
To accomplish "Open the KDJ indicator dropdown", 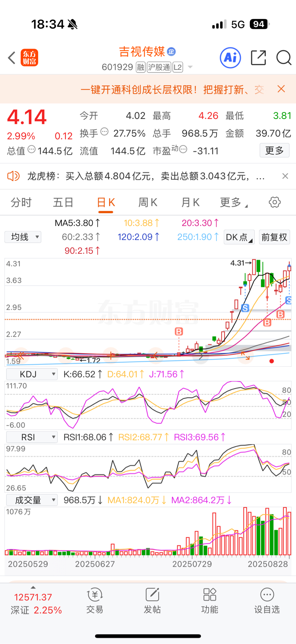I will 32,374.
